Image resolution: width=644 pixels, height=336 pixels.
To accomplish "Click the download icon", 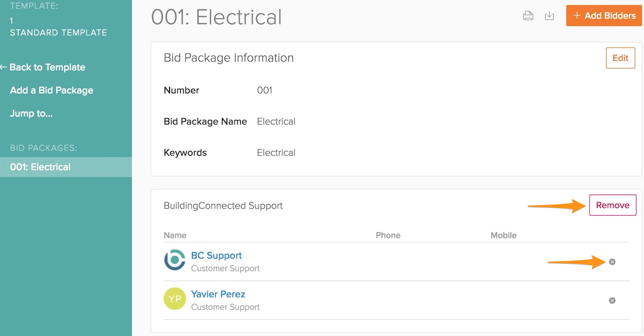I will [549, 16].
